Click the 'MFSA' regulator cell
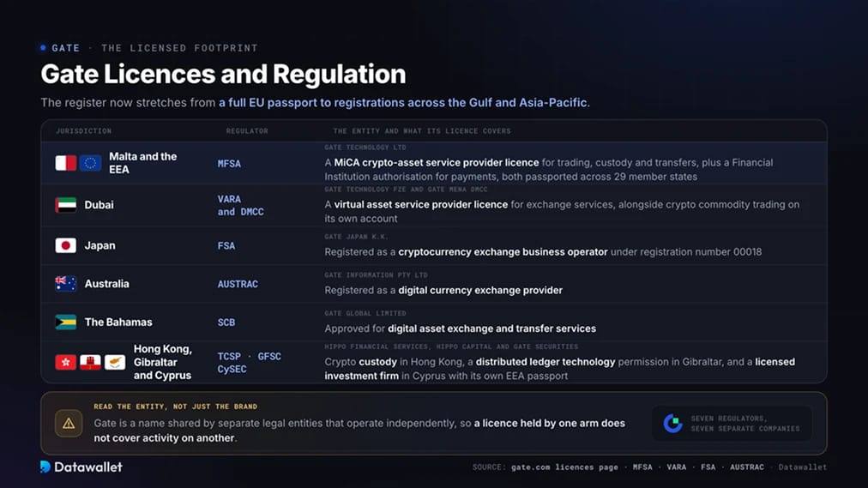This screenshot has height=488, width=868. [x=229, y=164]
